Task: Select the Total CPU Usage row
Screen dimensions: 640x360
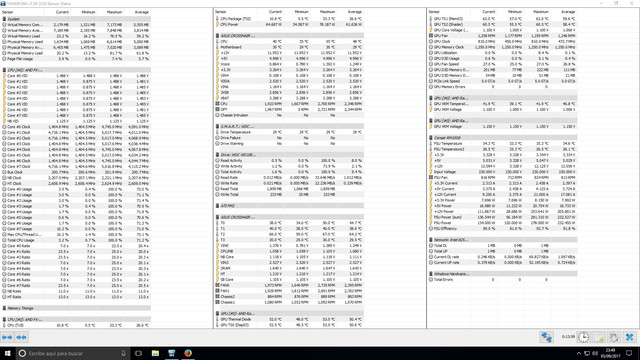Action: coord(76,240)
